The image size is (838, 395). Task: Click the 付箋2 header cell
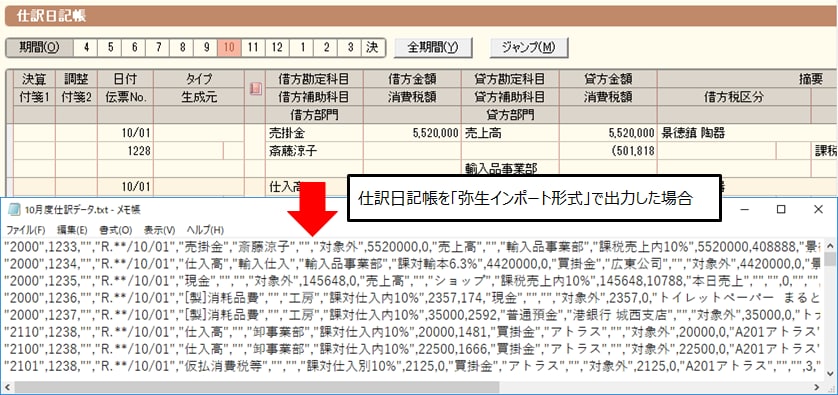76,97
